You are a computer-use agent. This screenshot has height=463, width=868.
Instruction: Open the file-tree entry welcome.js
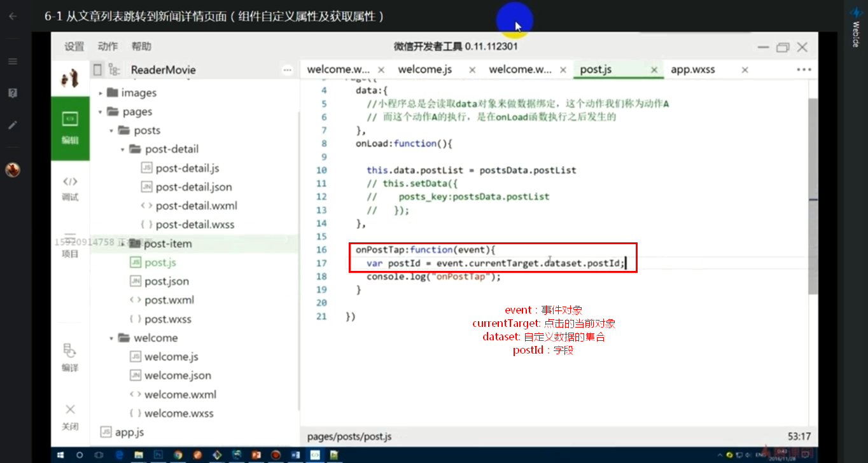[171, 357]
